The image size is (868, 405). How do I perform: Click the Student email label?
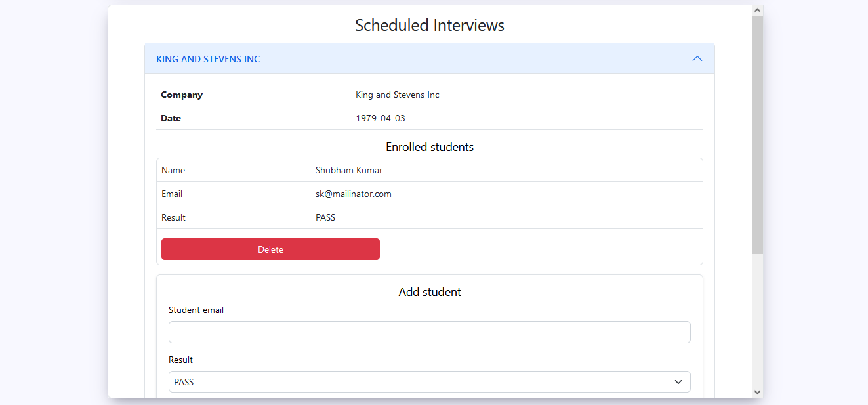pos(196,310)
